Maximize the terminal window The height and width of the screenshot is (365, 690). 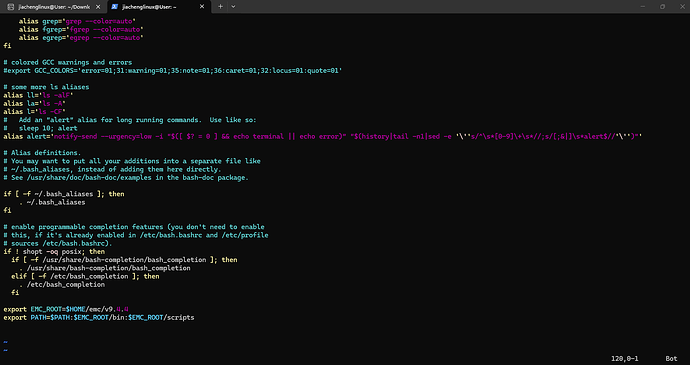click(662, 7)
